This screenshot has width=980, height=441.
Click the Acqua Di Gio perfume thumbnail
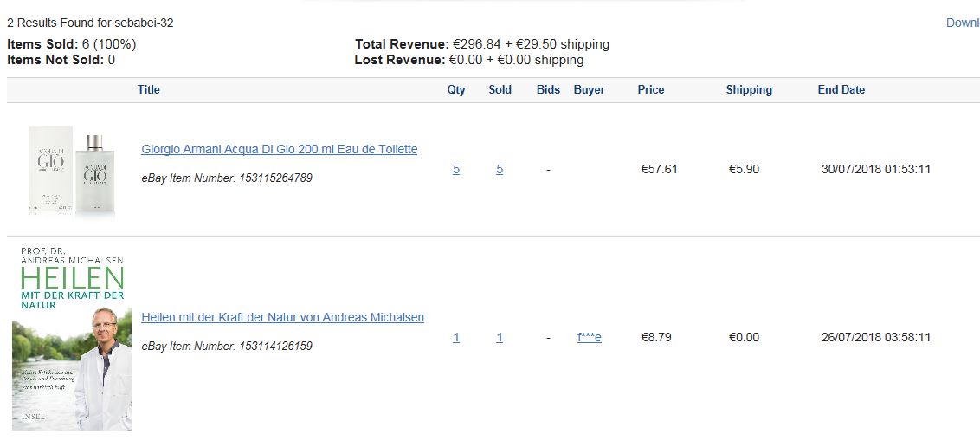click(72, 170)
